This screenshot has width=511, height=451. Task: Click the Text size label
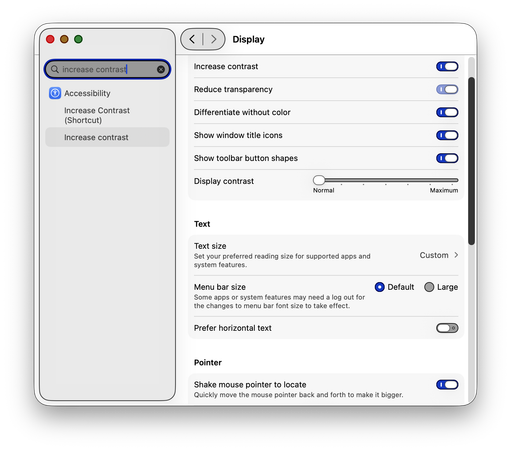(210, 246)
